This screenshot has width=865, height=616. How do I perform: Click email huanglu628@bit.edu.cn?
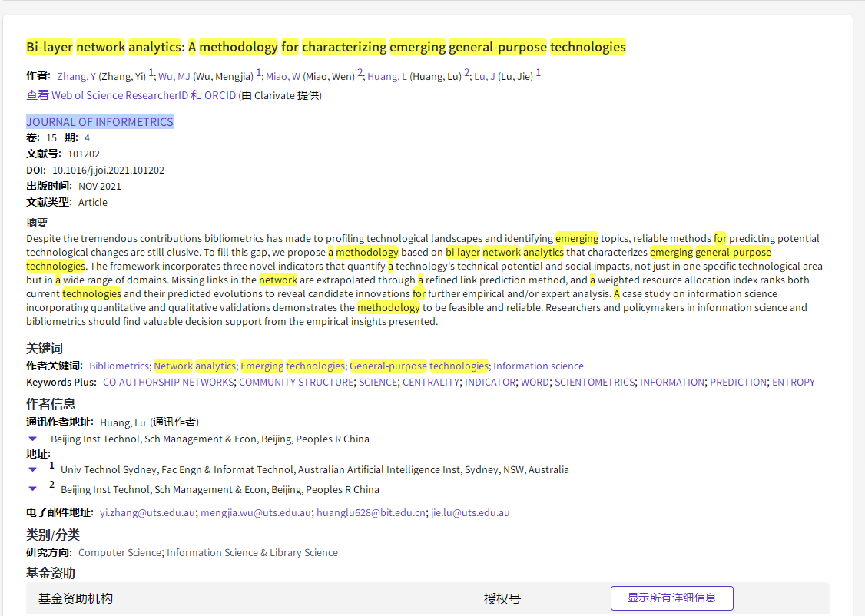point(371,512)
